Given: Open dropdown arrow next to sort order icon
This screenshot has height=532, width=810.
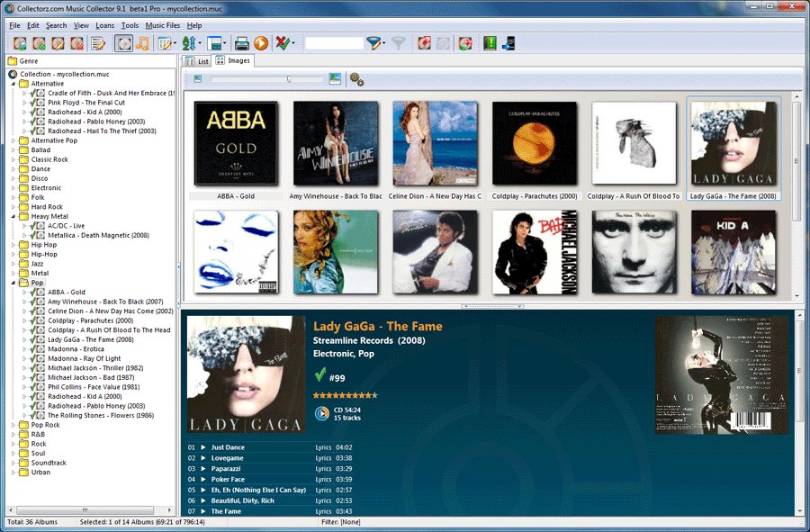Looking at the screenshot, I should coord(199,43).
